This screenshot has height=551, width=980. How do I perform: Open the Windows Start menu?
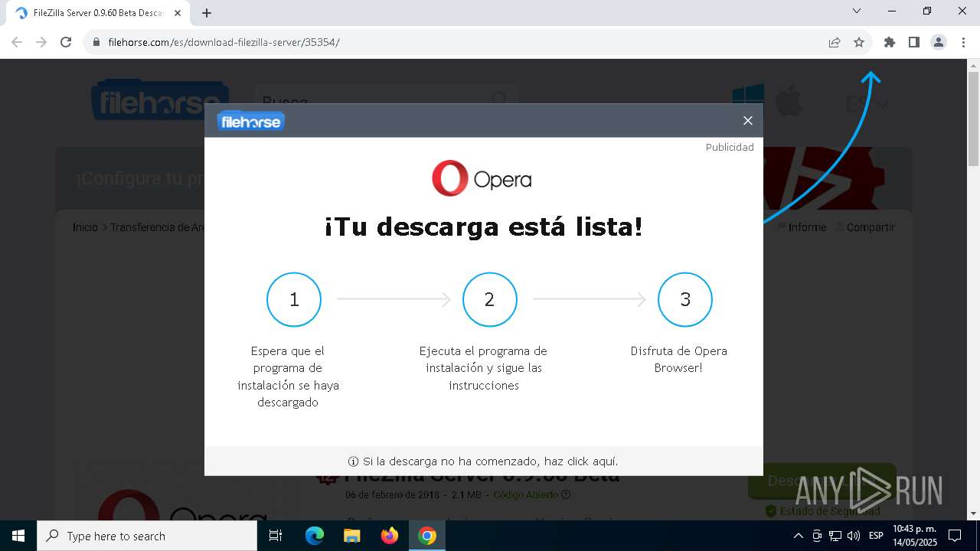click(x=18, y=536)
